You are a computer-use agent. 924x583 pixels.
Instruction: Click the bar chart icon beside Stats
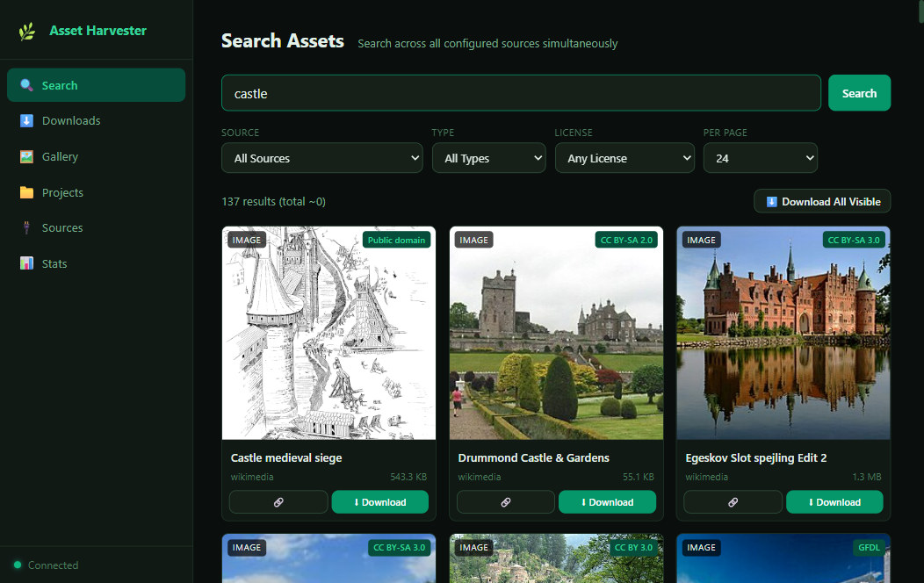coord(26,263)
